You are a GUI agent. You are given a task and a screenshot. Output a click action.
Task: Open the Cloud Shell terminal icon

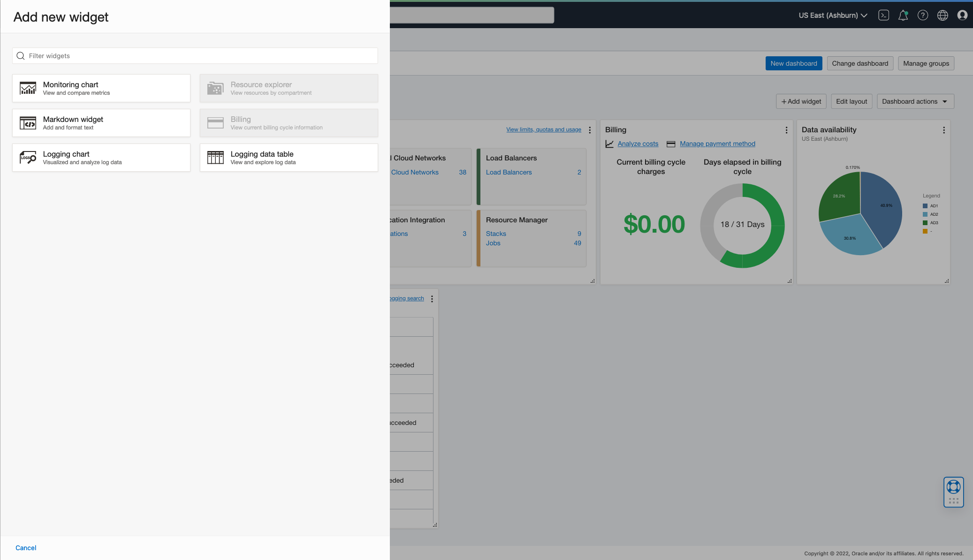pyautogui.click(x=884, y=15)
